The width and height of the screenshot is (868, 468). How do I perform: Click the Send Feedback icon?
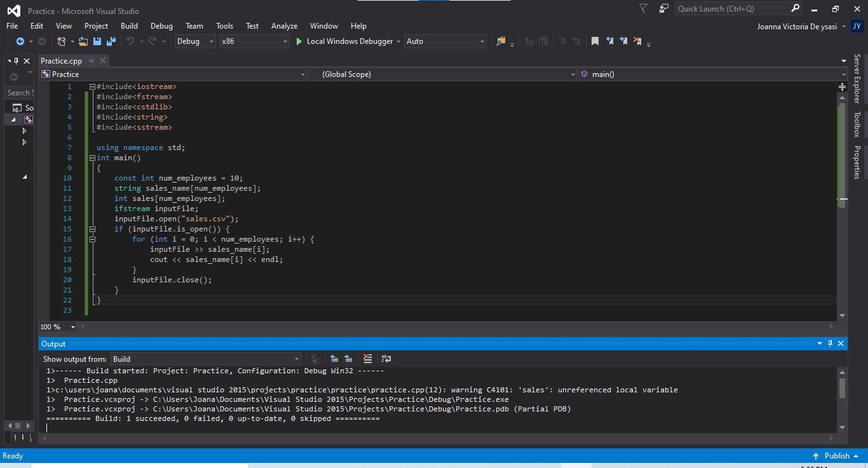[663, 9]
